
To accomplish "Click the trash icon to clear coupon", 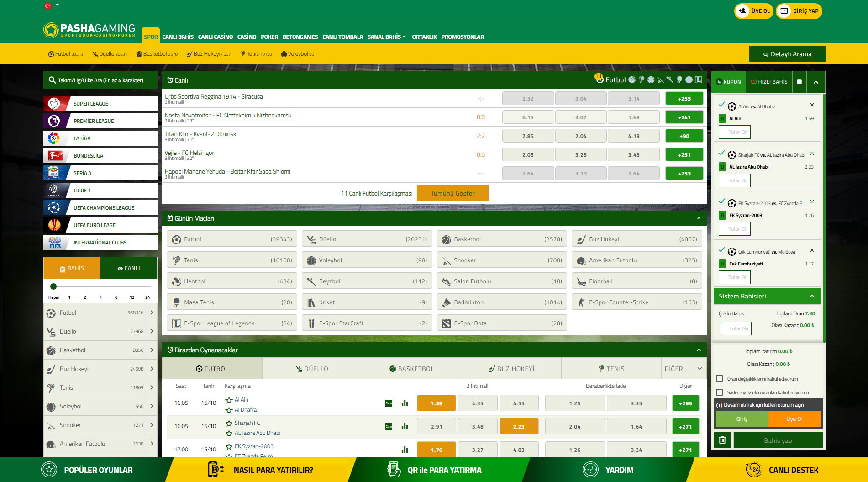I will point(722,440).
